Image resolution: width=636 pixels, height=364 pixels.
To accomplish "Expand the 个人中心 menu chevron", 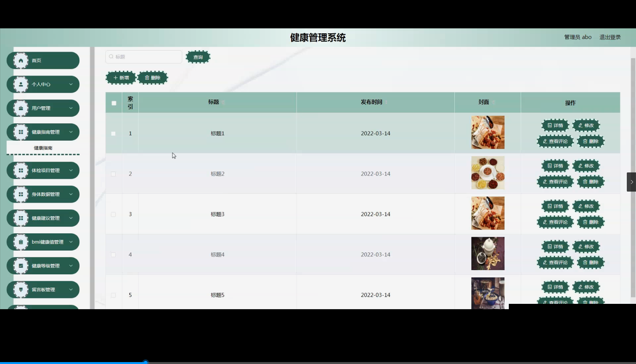I will (x=71, y=84).
